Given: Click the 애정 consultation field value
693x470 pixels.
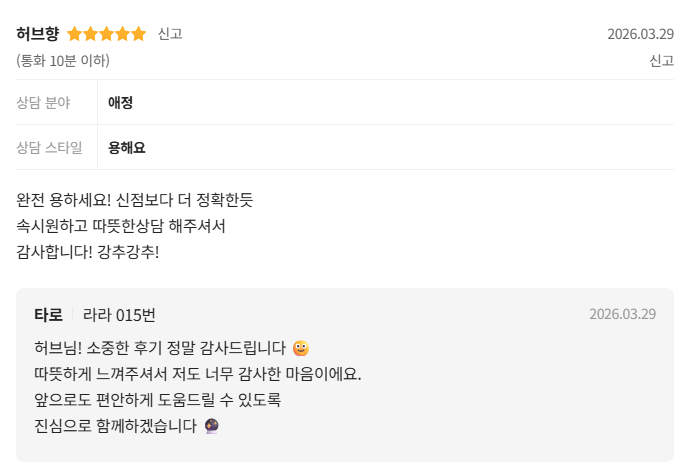Looking at the screenshot, I should 120,102.
